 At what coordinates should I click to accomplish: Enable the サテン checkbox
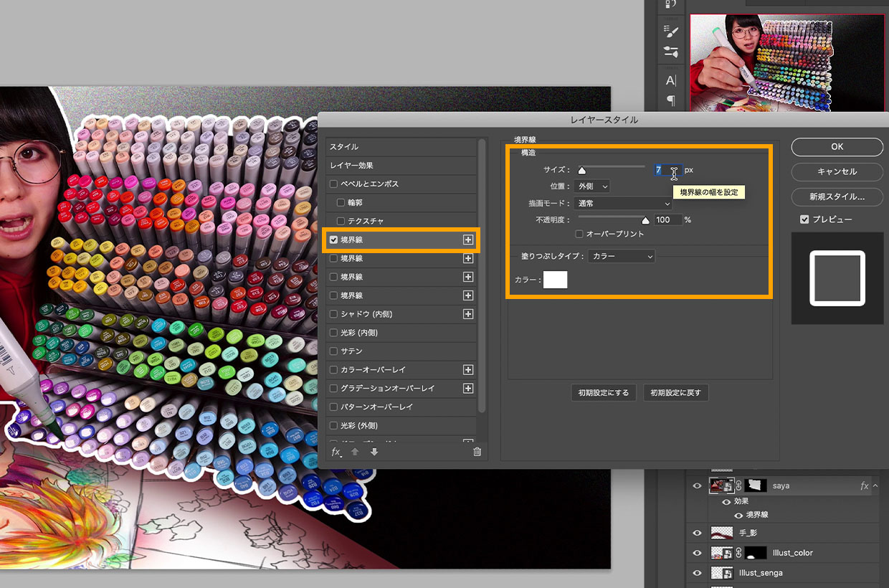(x=333, y=351)
